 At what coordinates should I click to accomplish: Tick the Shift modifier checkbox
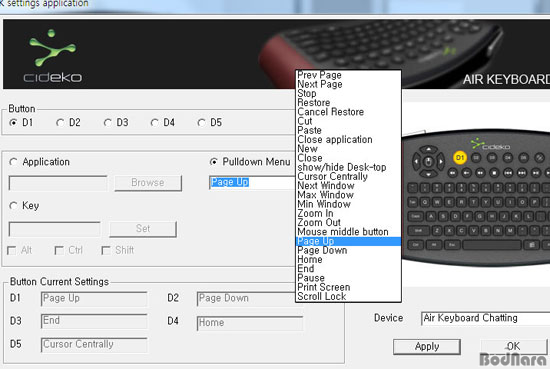(x=106, y=250)
